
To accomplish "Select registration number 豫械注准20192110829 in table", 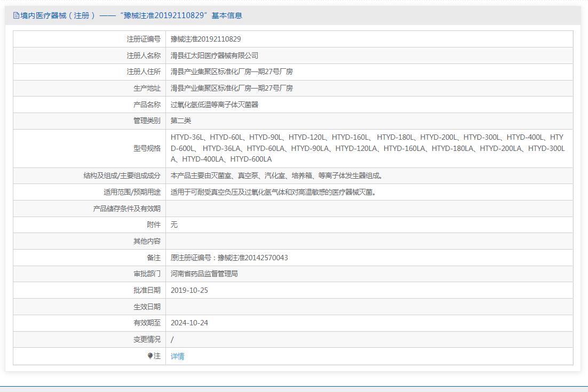I will click(x=205, y=39).
